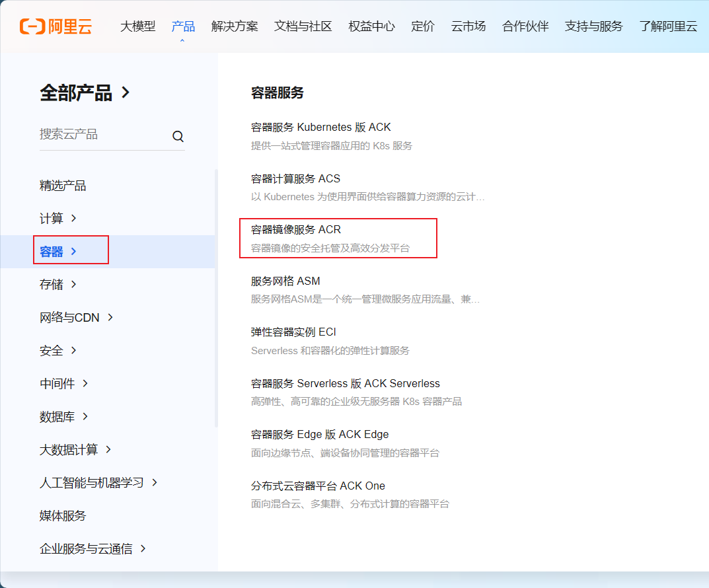Select the 产品 menu tab

183,26
